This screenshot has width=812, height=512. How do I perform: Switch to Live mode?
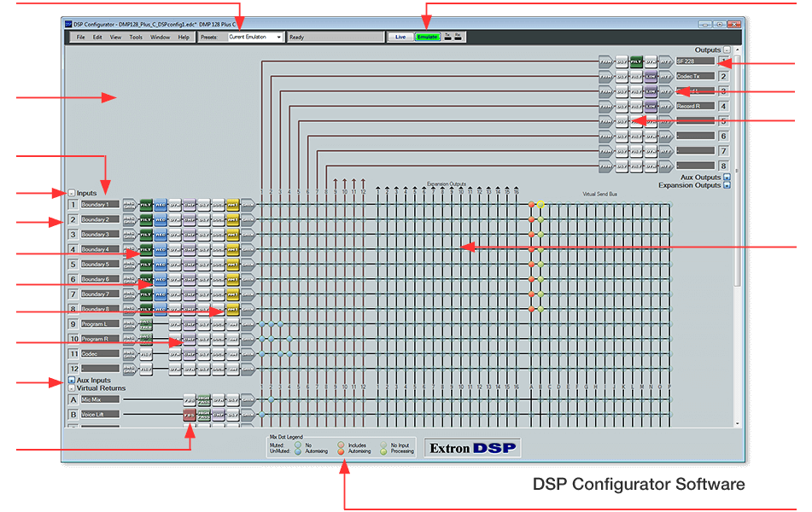(x=400, y=38)
